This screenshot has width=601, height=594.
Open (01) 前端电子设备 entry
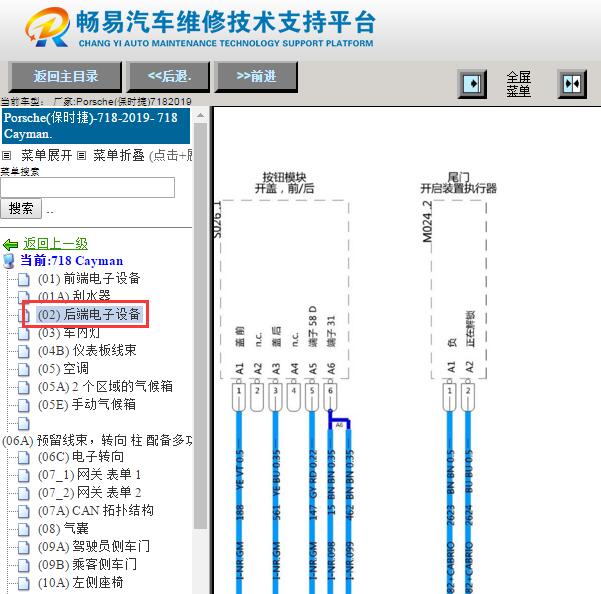coord(89,279)
